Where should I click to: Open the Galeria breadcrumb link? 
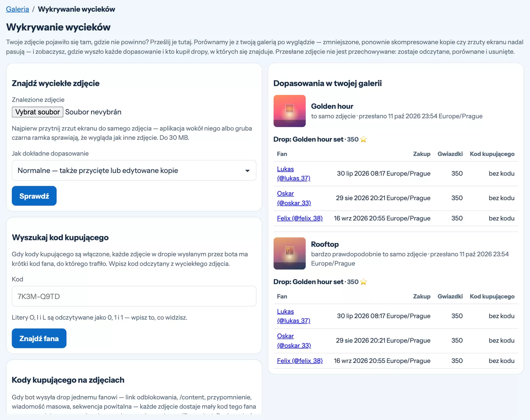point(17,9)
